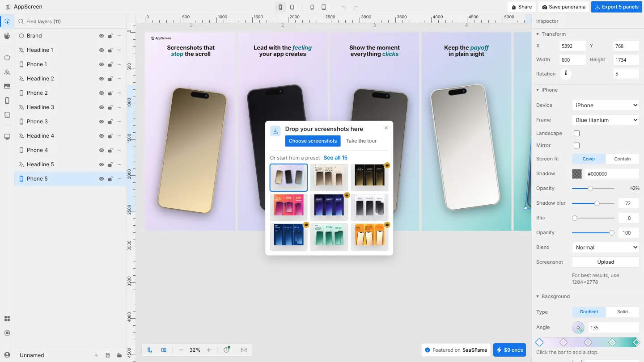Hide the Brand layer with its eye icon
Screen dimensions: 644x362
[x=102, y=36]
